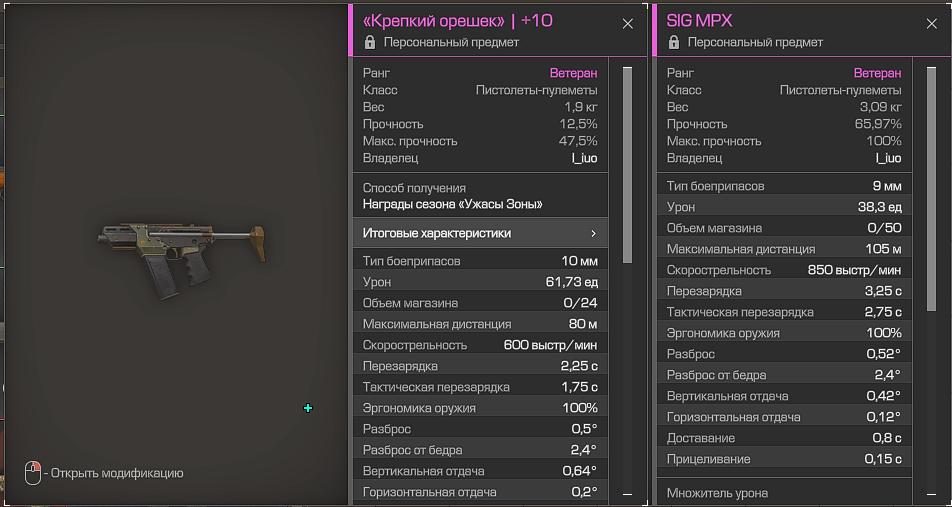The image size is (952, 507).
Task: Close the «Крепкий орешек» item panel
Action: (x=628, y=23)
